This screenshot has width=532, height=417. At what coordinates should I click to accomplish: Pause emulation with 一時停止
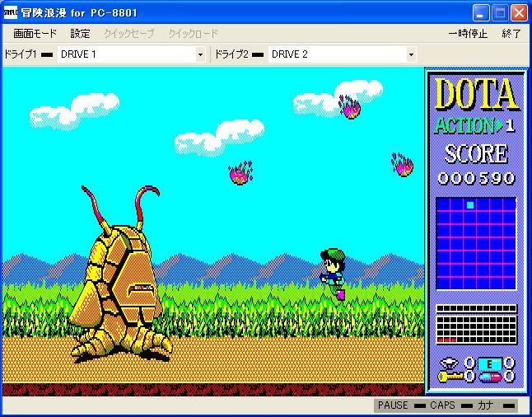click(468, 34)
